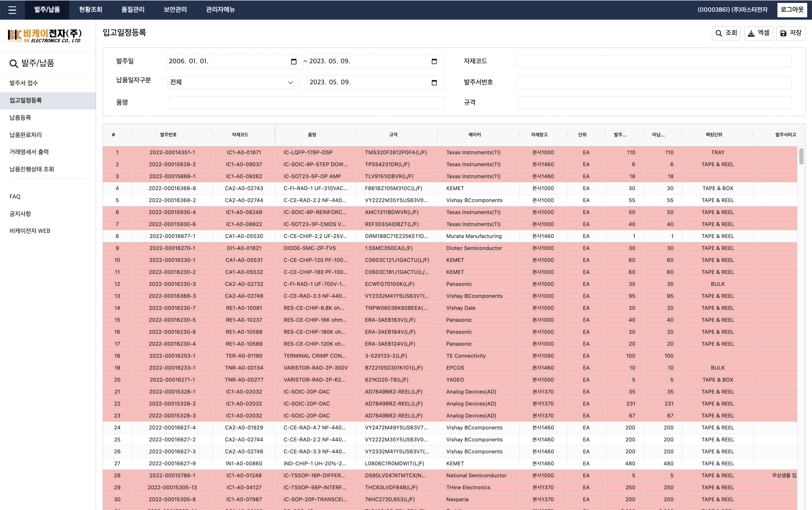Click material code IN1-A0-00860

[244, 464]
